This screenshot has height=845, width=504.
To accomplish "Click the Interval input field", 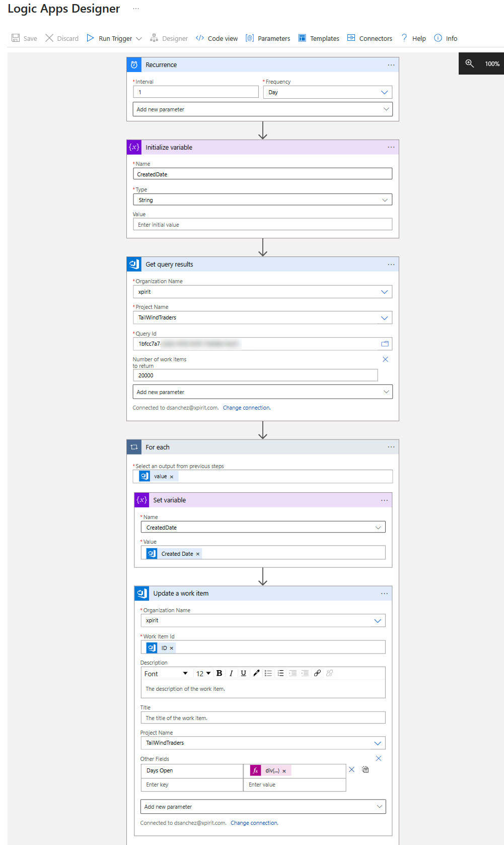I will [x=196, y=92].
